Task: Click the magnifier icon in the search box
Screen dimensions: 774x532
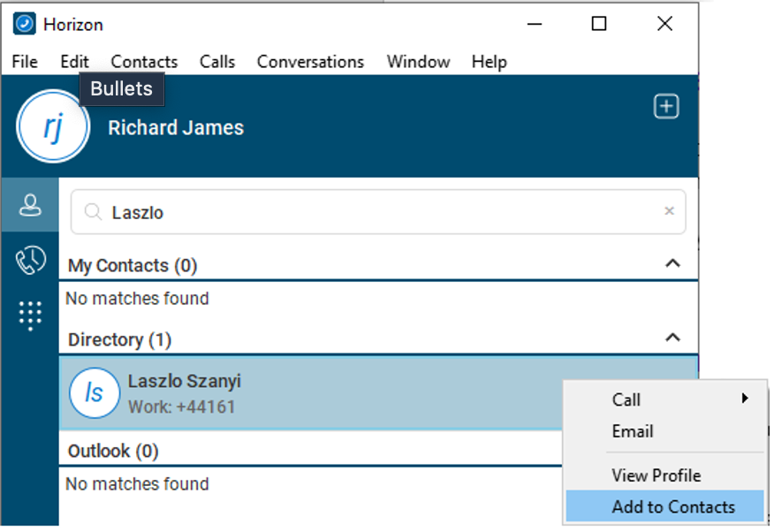Action: pos(92,212)
